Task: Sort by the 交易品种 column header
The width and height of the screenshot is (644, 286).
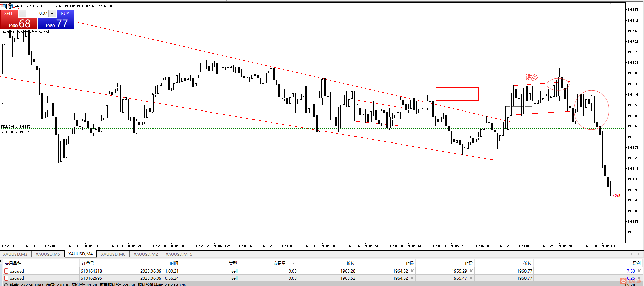Action: (x=13, y=263)
